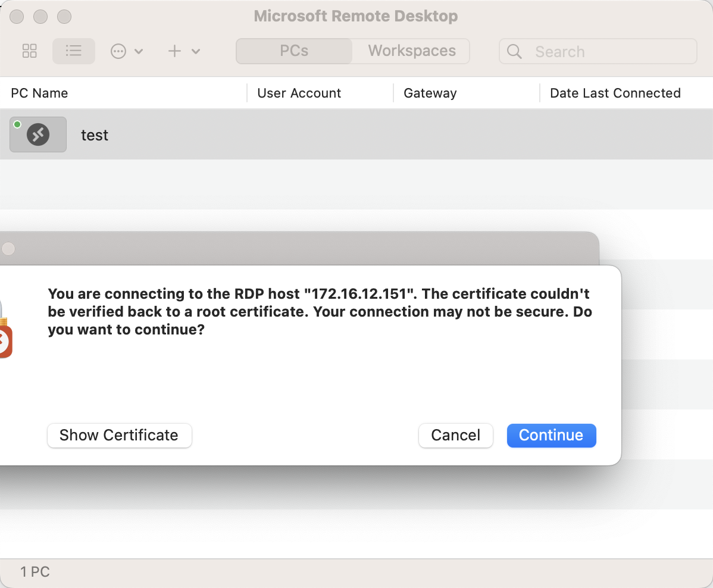Switch to grid view layout
Viewport: 713px width, 588px height.
[30, 51]
